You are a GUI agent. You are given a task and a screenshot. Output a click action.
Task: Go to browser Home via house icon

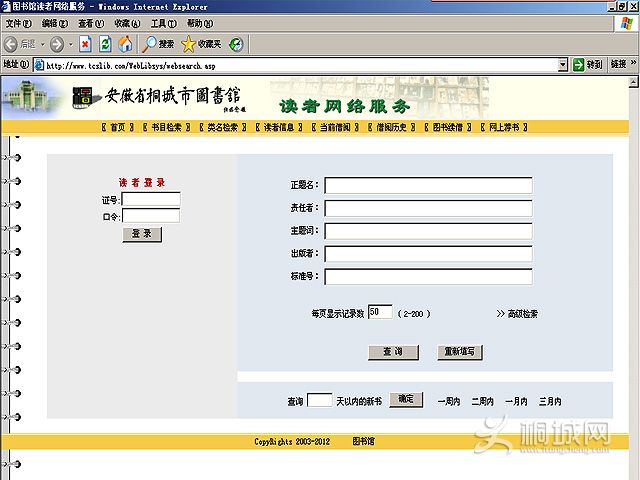(125, 44)
